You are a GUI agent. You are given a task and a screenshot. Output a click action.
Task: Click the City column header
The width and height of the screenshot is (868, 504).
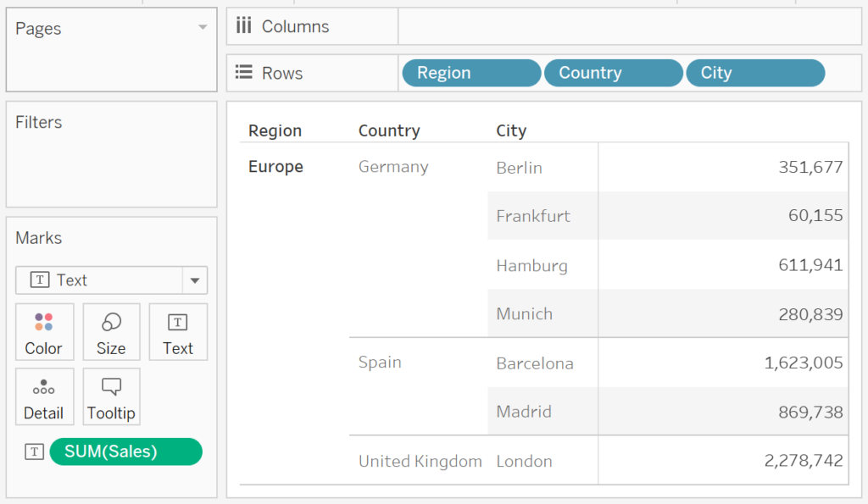coord(511,130)
